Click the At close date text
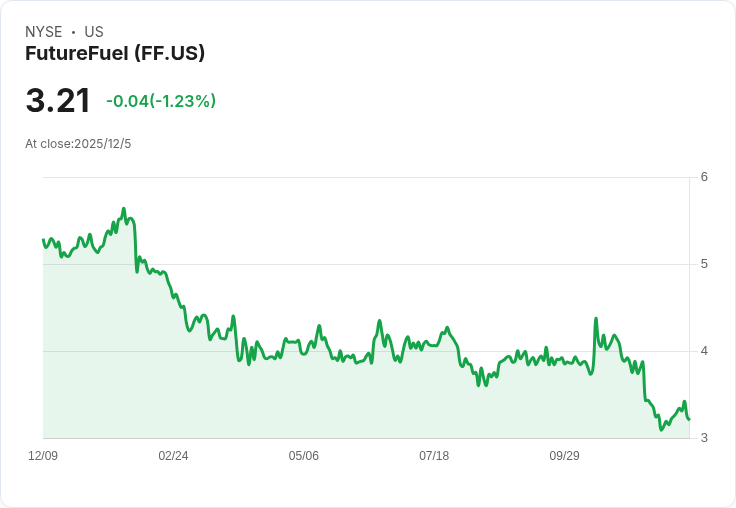Screen dimensions: 736x508 pyautogui.click(x=78, y=144)
